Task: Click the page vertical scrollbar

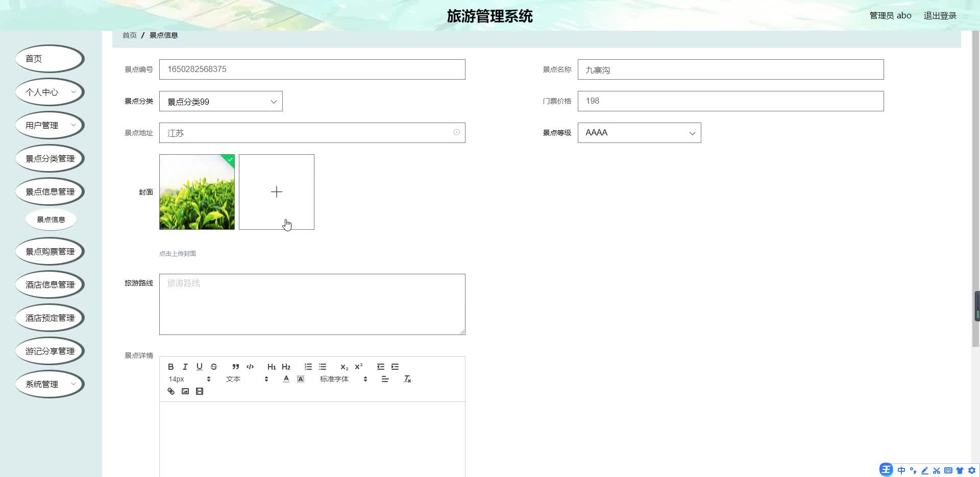Action: pos(976,189)
